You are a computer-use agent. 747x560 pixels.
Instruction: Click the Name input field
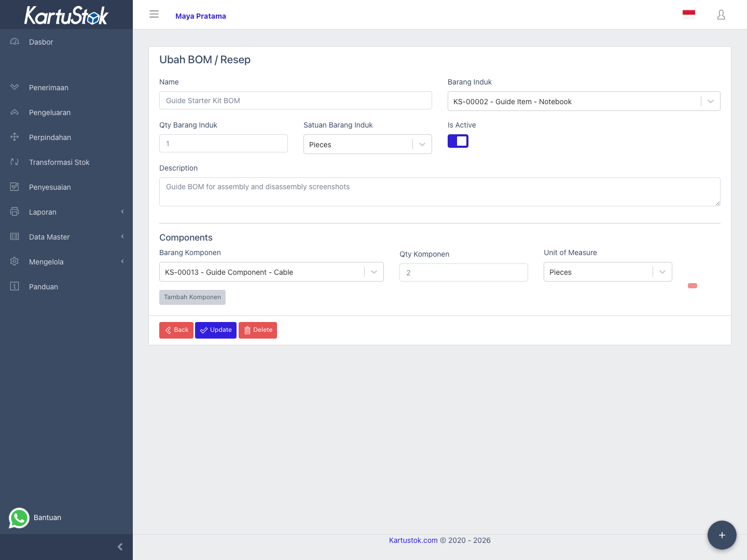coord(296,101)
